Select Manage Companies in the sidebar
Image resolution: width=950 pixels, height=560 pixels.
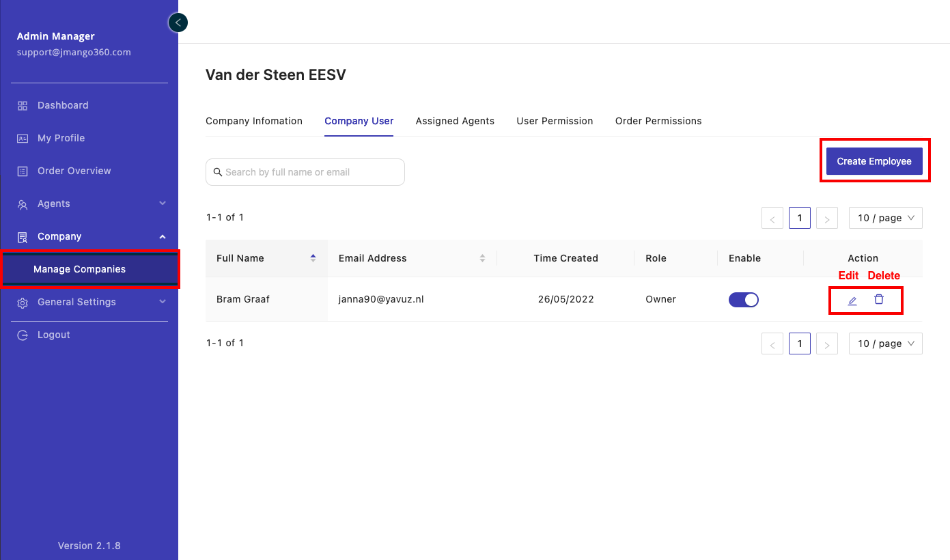[x=80, y=269]
